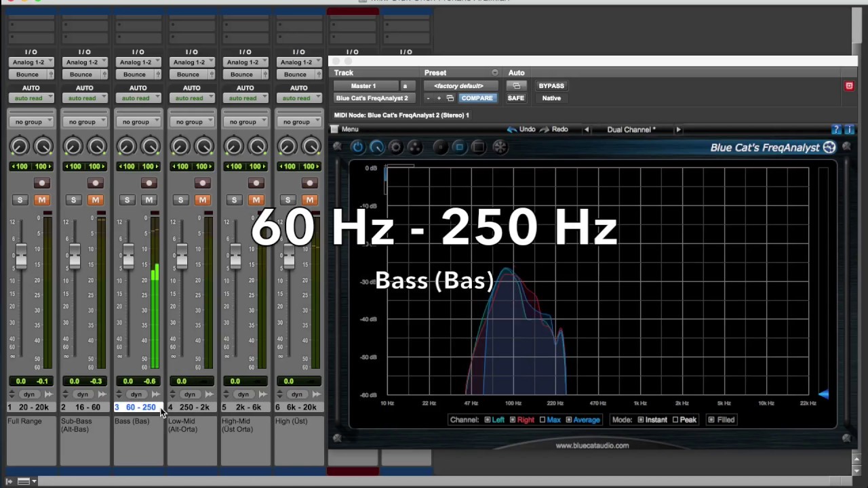The height and width of the screenshot is (488, 868).
Task: Toggle the Average channel checkbox
Action: 568,420
